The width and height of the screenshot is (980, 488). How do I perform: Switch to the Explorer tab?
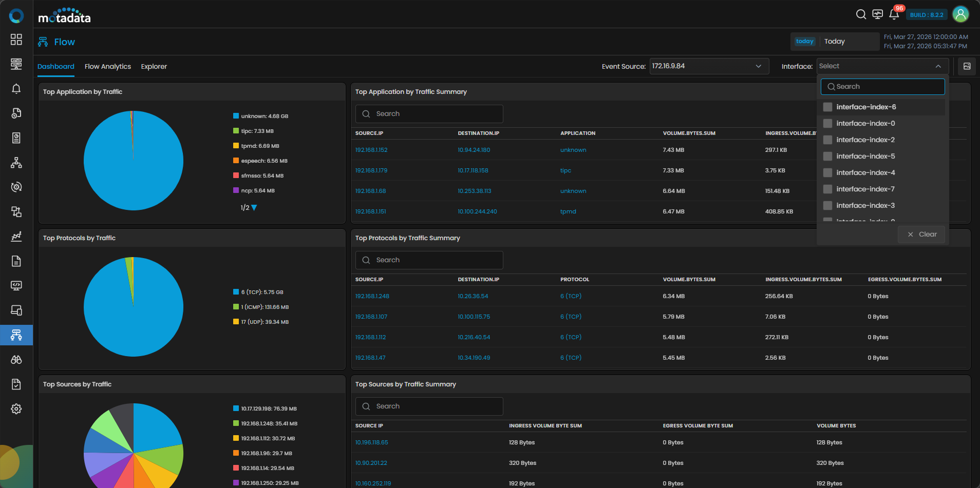[x=154, y=67]
